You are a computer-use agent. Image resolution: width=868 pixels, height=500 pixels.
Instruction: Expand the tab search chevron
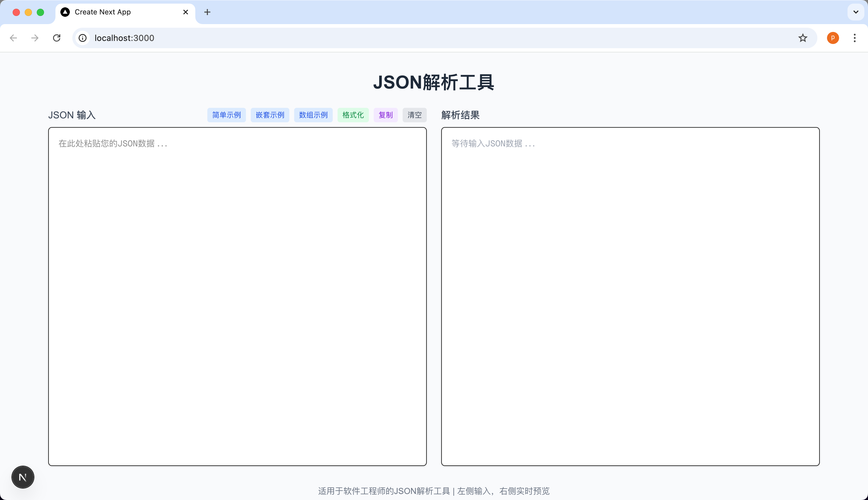[856, 12]
